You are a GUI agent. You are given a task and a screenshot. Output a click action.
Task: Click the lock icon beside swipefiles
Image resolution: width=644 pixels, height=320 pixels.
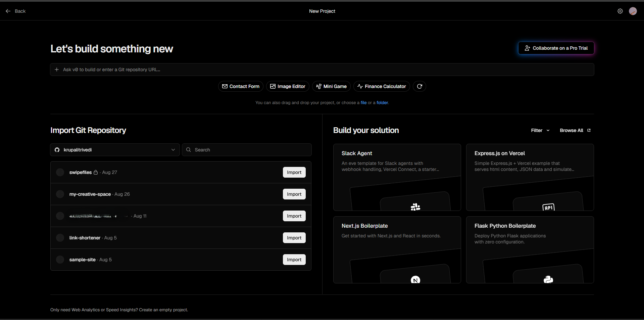pyautogui.click(x=96, y=172)
